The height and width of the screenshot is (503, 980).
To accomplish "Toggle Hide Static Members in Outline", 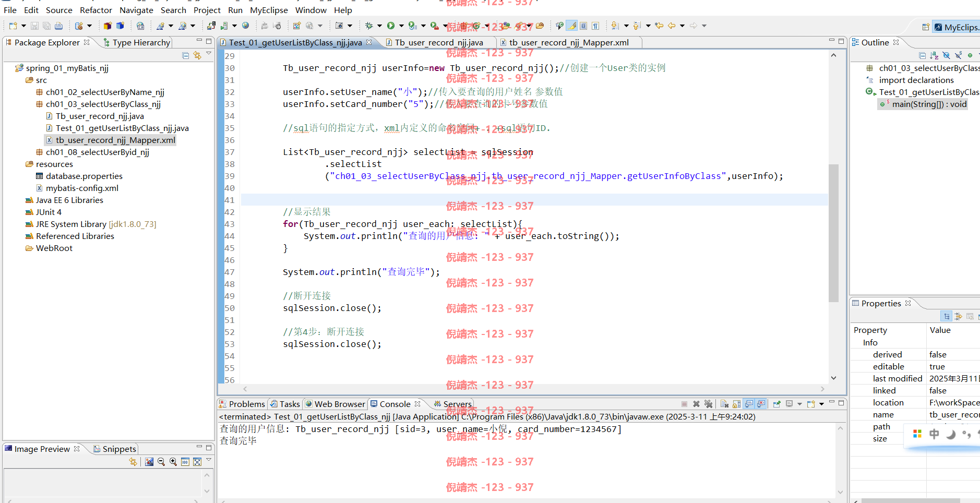I will (958, 55).
